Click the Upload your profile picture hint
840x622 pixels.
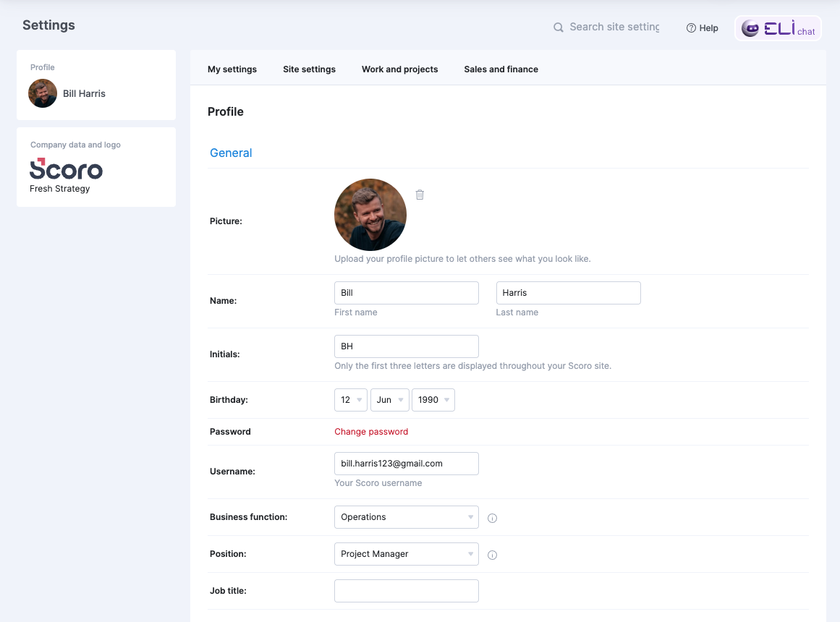pyautogui.click(x=462, y=259)
